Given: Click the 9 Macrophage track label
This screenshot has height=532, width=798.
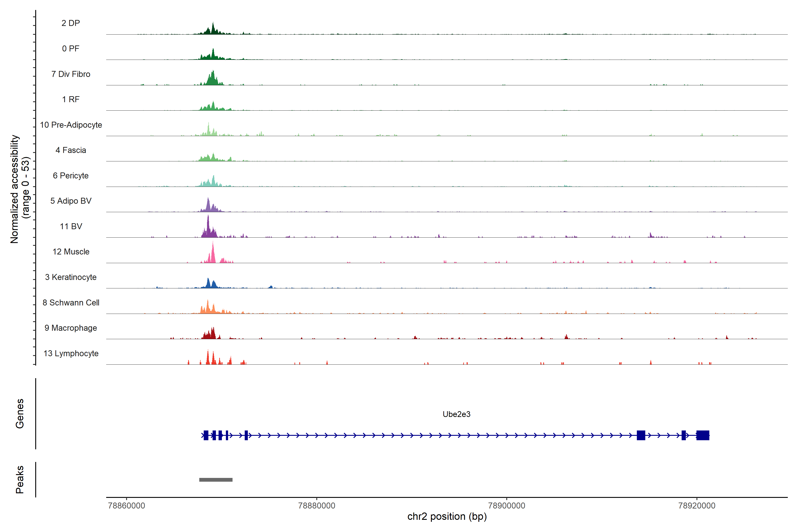Looking at the screenshot, I should tap(70, 328).
